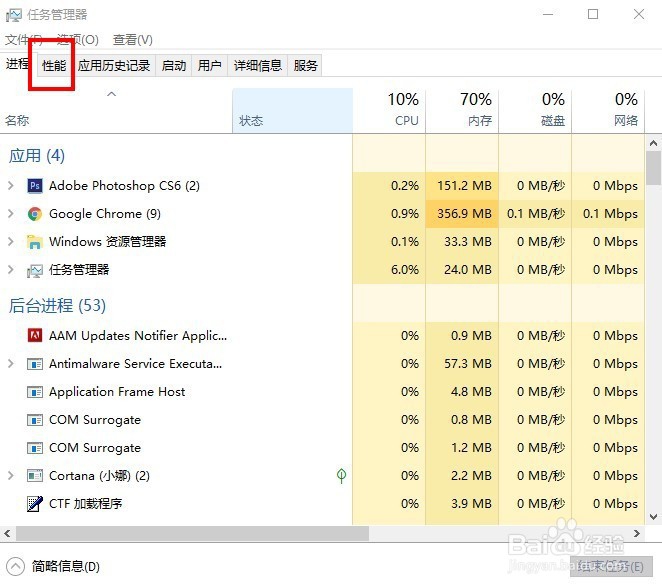
Task: Expand the Google Chrome (9) process group
Action: [x=11, y=214]
